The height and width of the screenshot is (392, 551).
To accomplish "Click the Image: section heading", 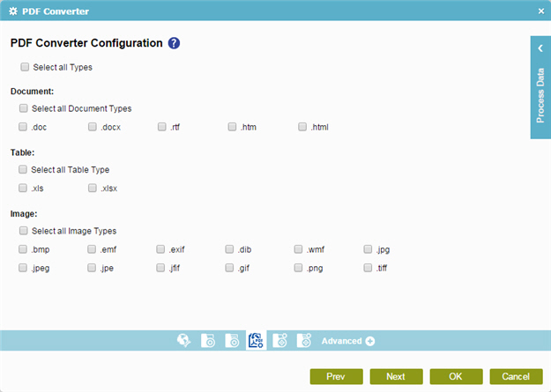I will coord(24,213).
